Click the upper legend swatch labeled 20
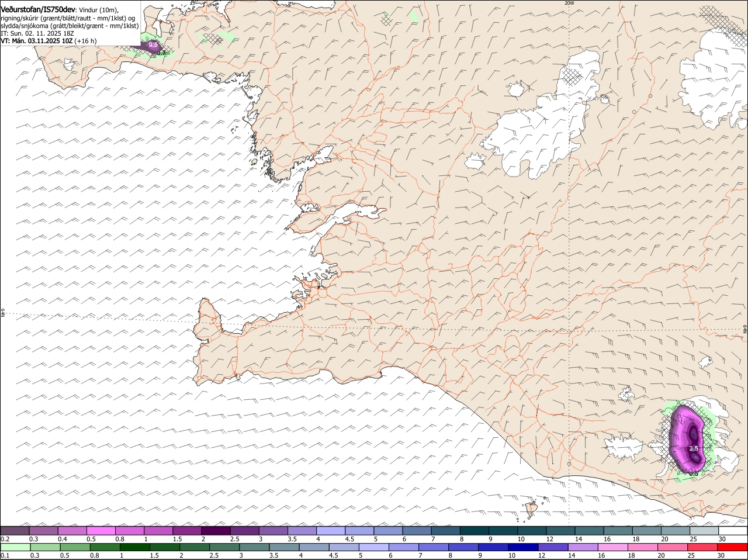This screenshot has width=748, height=560. [x=677, y=531]
